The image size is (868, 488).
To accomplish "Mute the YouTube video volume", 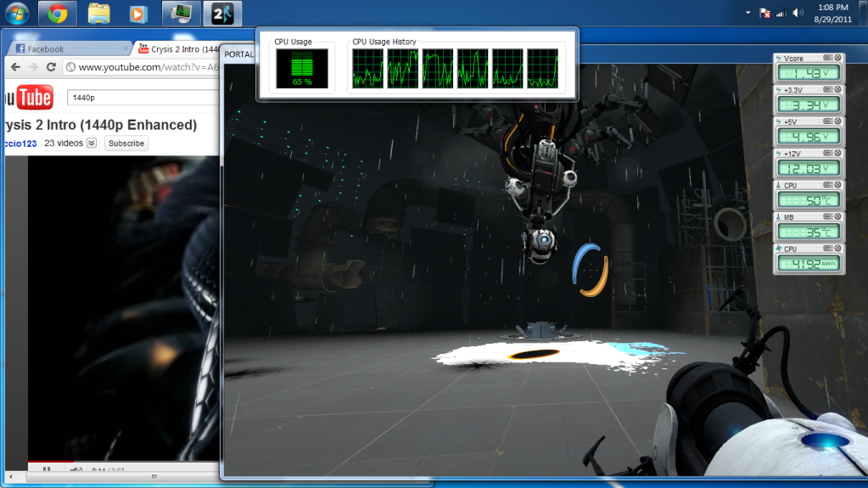I will [76, 470].
